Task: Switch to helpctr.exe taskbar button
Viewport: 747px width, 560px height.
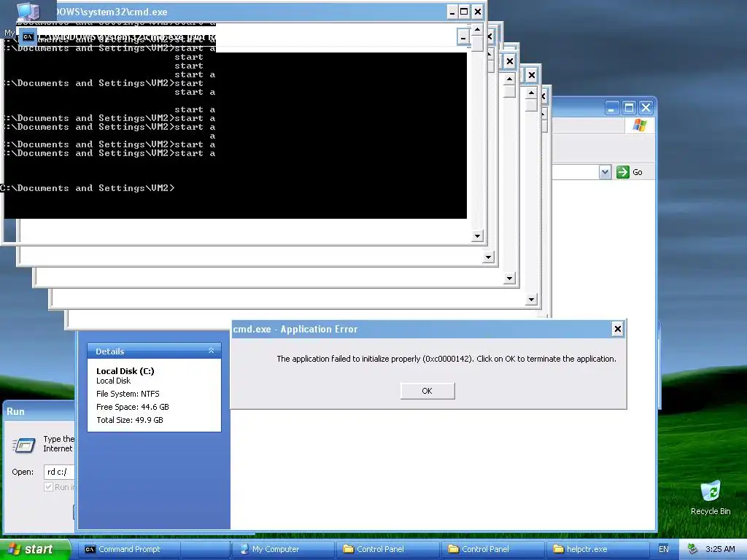Action: click(597, 549)
